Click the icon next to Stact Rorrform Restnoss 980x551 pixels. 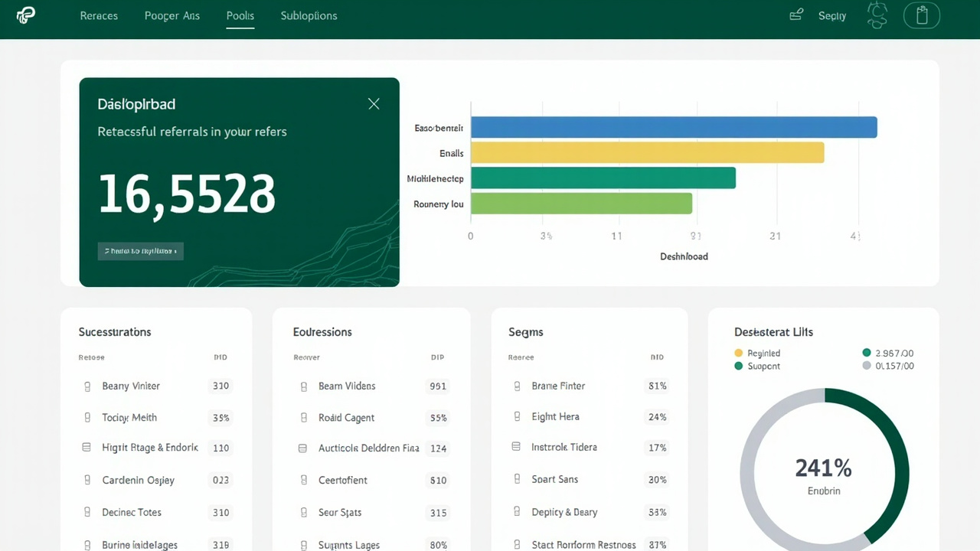pos(517,545)
